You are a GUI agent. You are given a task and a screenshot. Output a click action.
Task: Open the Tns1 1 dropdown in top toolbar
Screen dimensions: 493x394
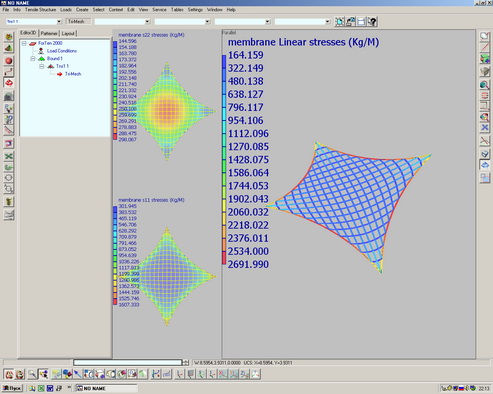59,22
